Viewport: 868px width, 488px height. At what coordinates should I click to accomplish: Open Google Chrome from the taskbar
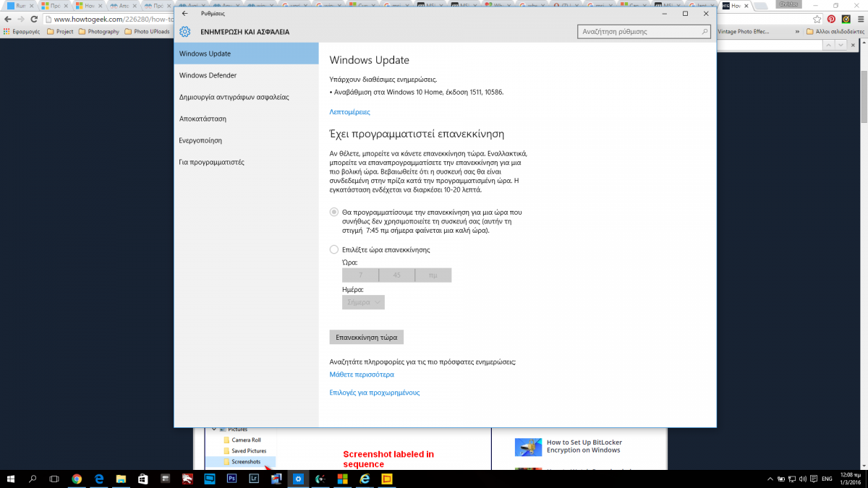pos(77,479)
